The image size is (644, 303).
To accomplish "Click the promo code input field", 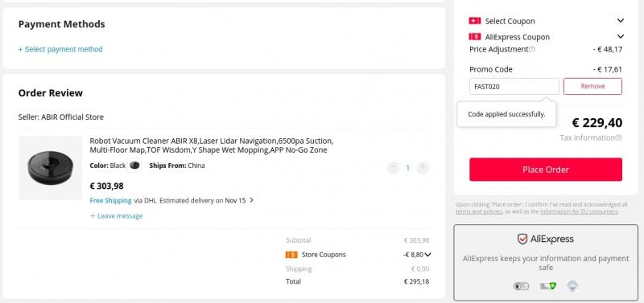I will [x=514, y=86].
